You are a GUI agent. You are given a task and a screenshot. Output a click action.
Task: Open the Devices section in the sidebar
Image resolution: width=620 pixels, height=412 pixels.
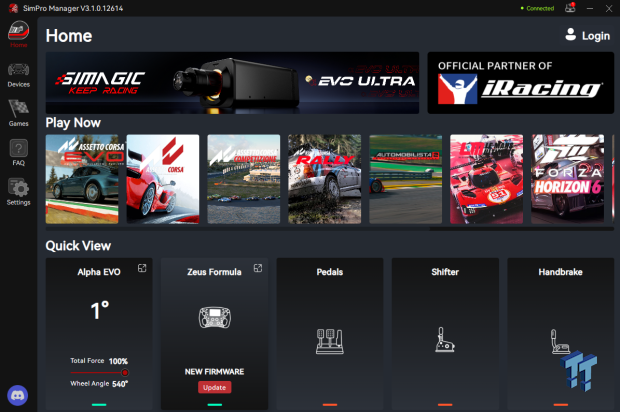pos(19,75)
